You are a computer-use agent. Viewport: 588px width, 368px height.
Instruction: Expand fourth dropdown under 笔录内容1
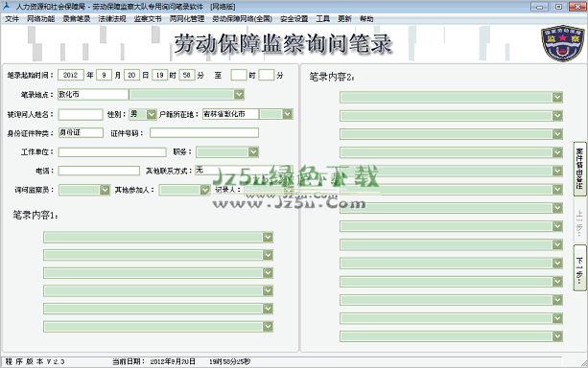click(x=268, y=290)
